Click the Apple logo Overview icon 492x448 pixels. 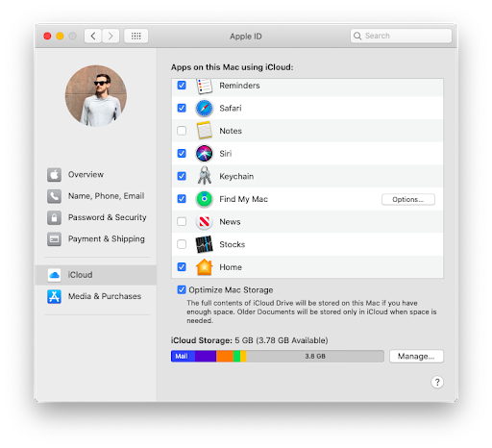point(54,175)
